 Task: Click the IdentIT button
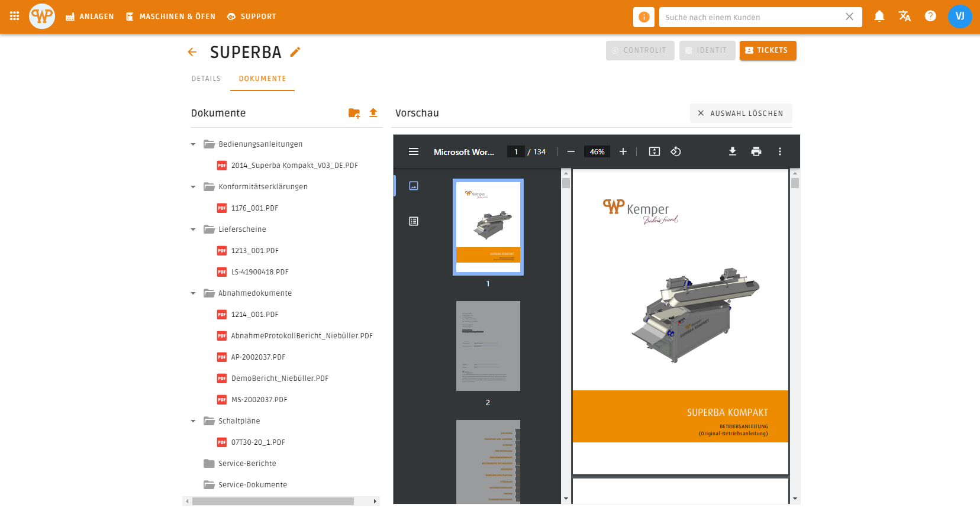coord(707,50)
